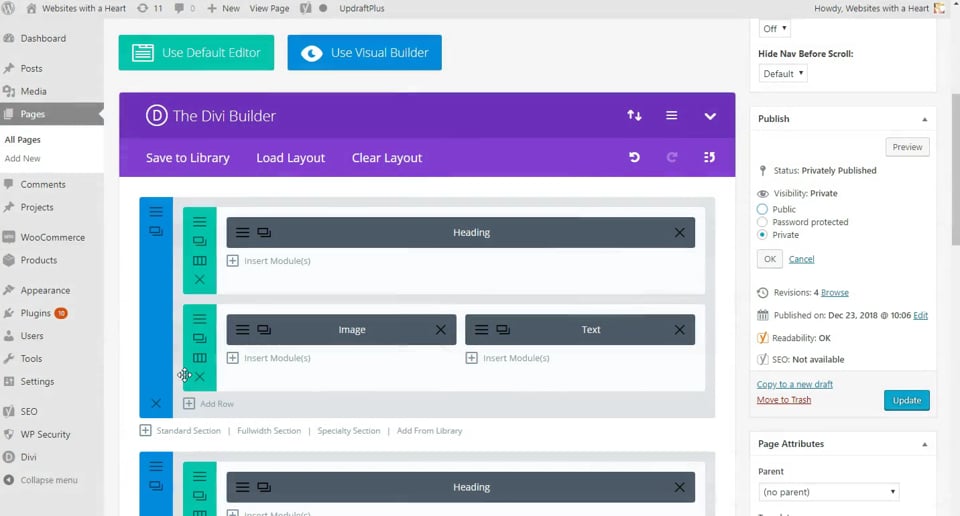The image size is (960, 516).
Task: Click Load Layout
Action: (290, 158)
